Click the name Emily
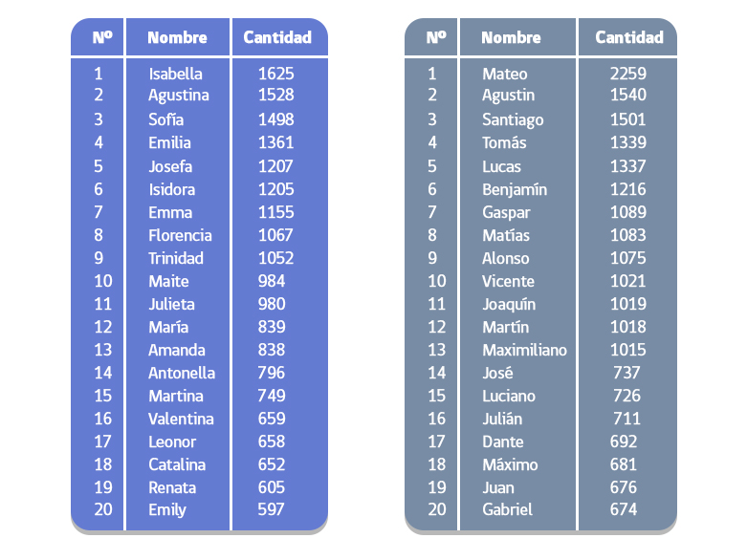Viewport: 747px width, 560px height. pyautogui.click(x=167, y=510)
